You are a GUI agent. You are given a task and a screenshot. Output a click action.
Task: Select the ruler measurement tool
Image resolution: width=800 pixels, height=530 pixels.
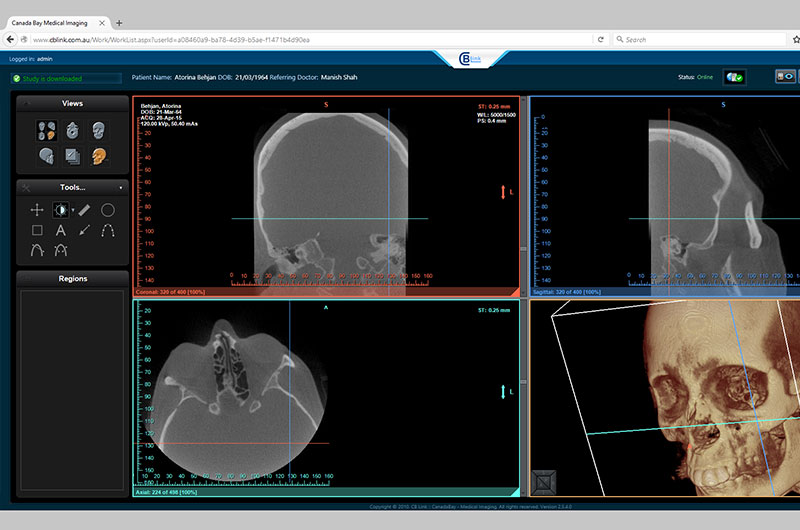pos(84,210)
